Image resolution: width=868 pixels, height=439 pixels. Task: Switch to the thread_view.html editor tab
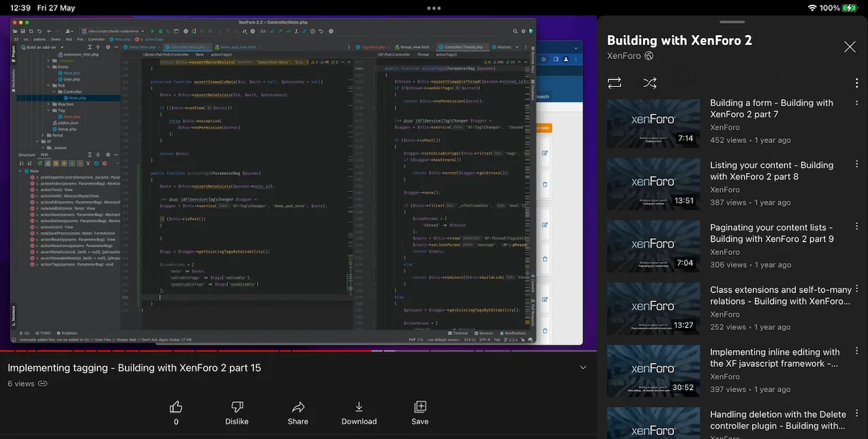coord(414,47)
